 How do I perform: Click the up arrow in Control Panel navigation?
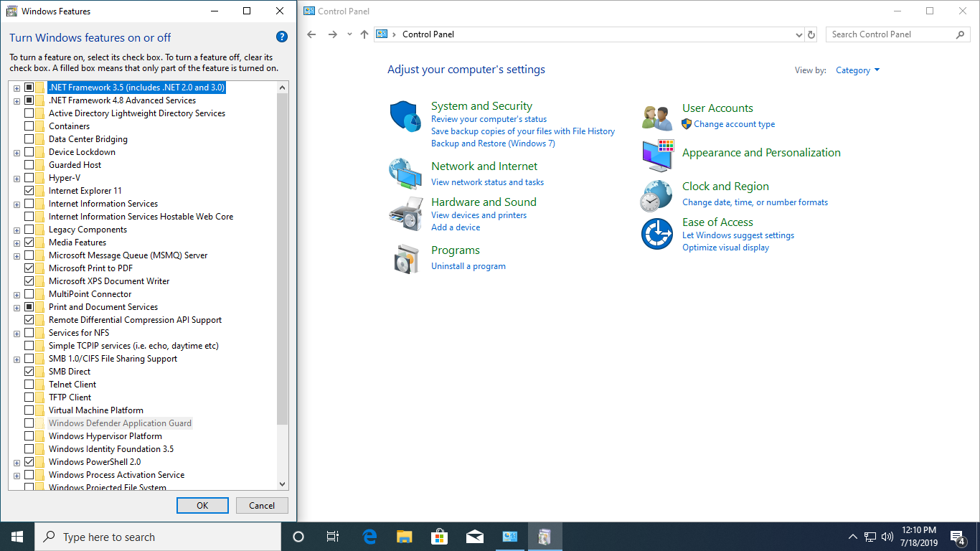(364, 34)
